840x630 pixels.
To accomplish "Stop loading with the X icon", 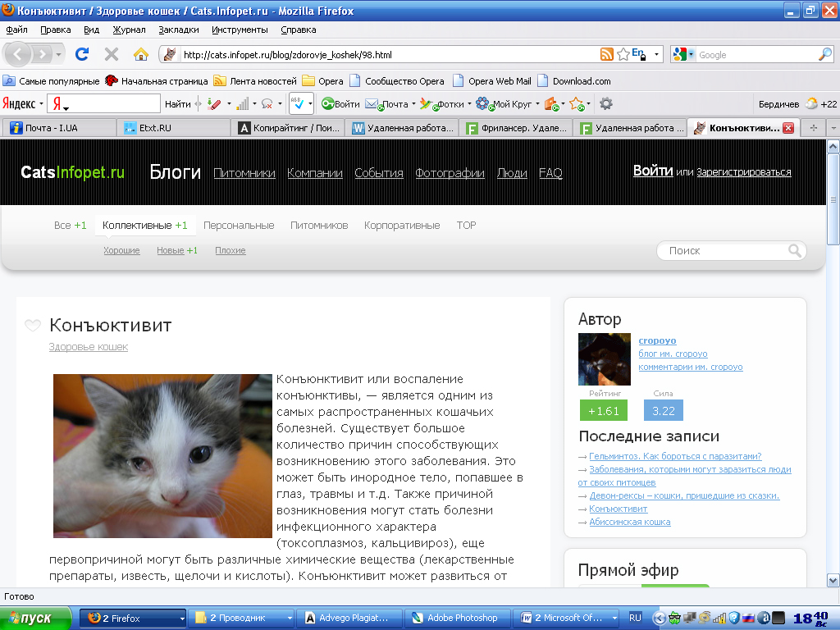I will [x=112, y=54].
